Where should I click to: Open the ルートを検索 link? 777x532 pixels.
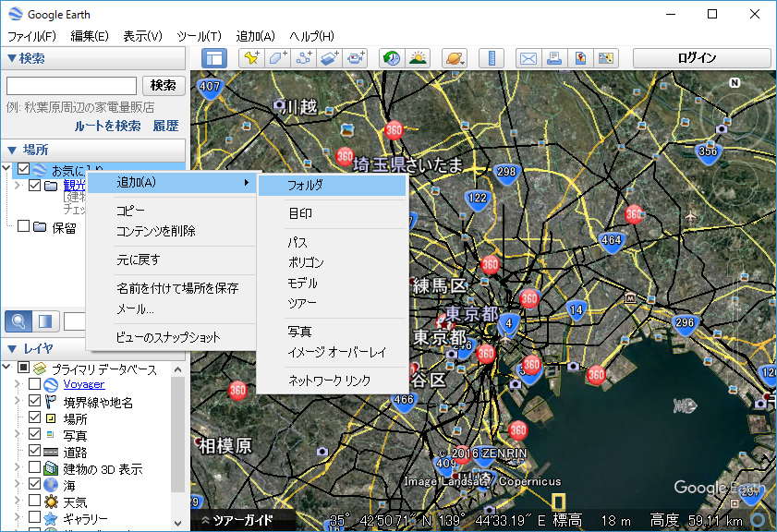pos(107,126)
